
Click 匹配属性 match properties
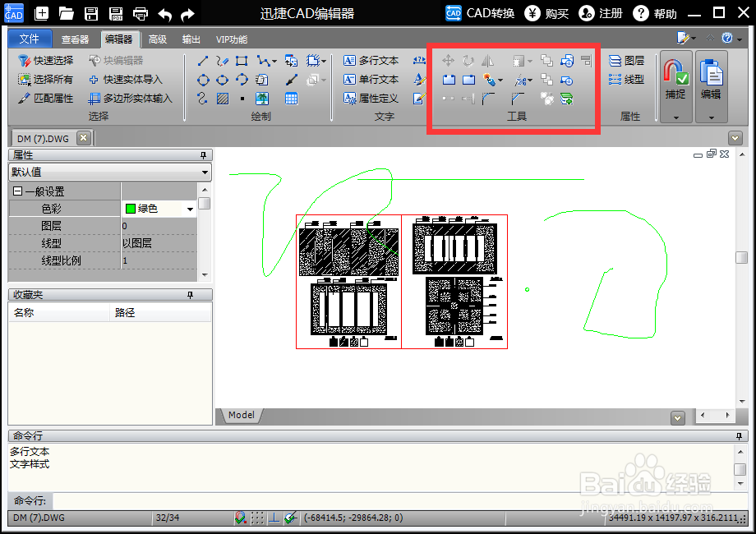coord(46,99)
